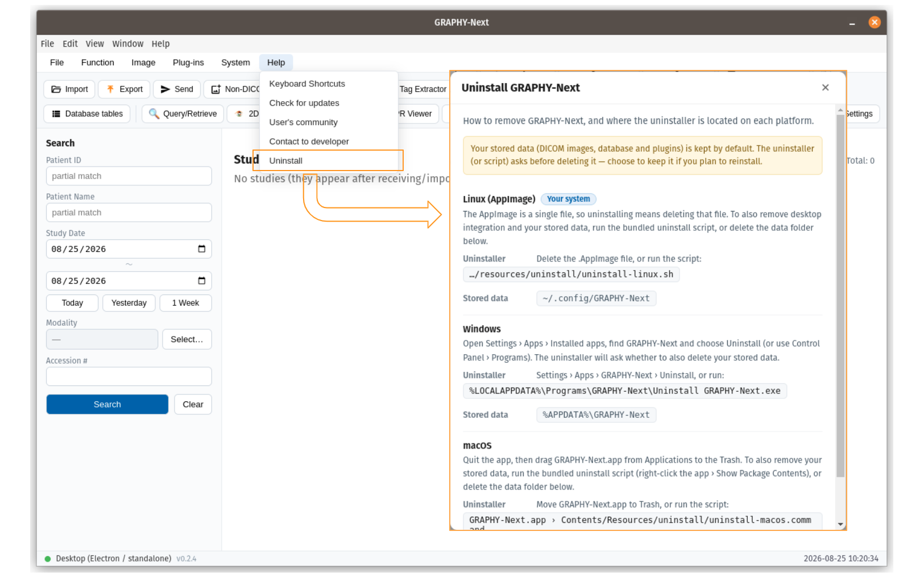Image resolution: width=924 pixels, height=577 pixels.
Task: Open the calendar picker of the first Study Date
Action: click(x=201, y=249)
